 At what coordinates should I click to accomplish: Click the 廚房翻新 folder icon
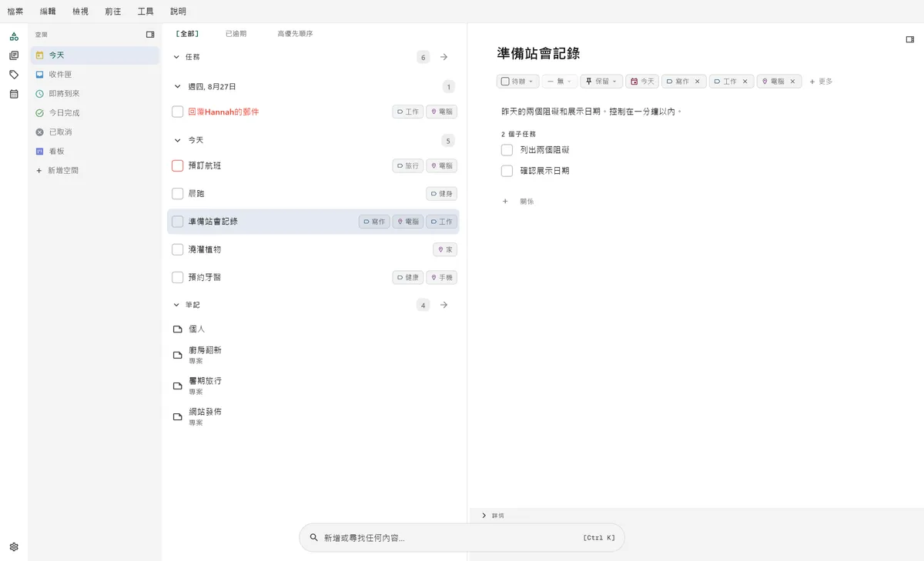point(178,355)
